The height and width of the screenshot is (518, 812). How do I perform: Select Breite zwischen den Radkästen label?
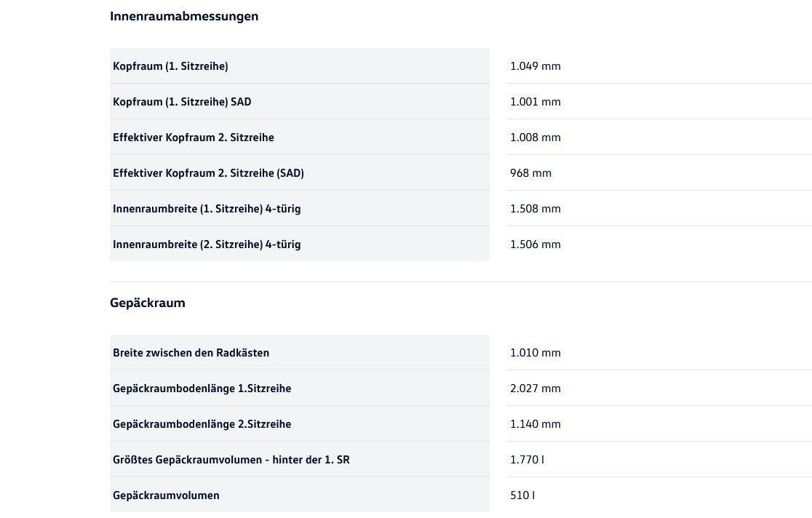click(x=191, y=353)
